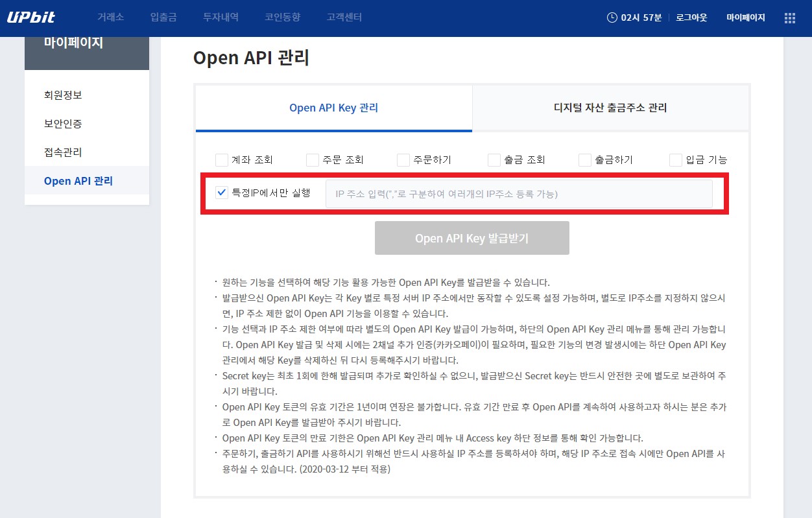Select the 출금 조회 checkbox

coord(494,159)
